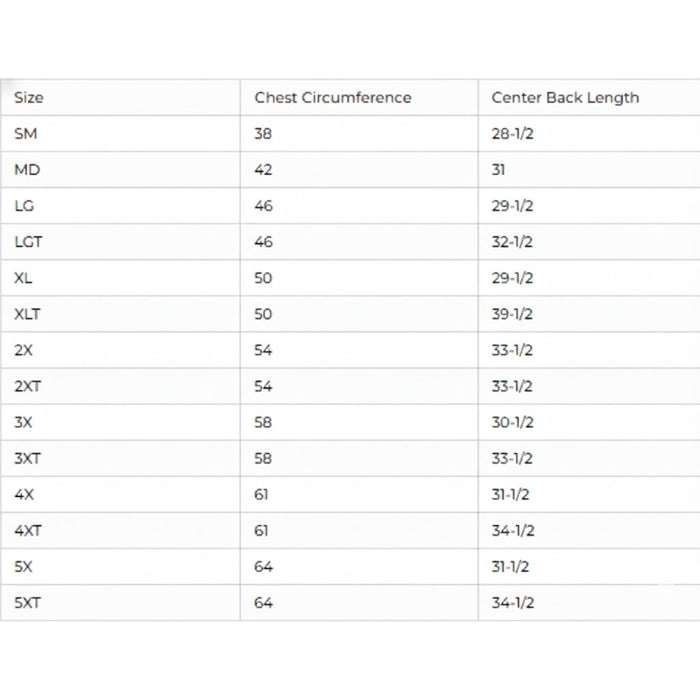
Task: Click the chest value 42
Action: 263,170
